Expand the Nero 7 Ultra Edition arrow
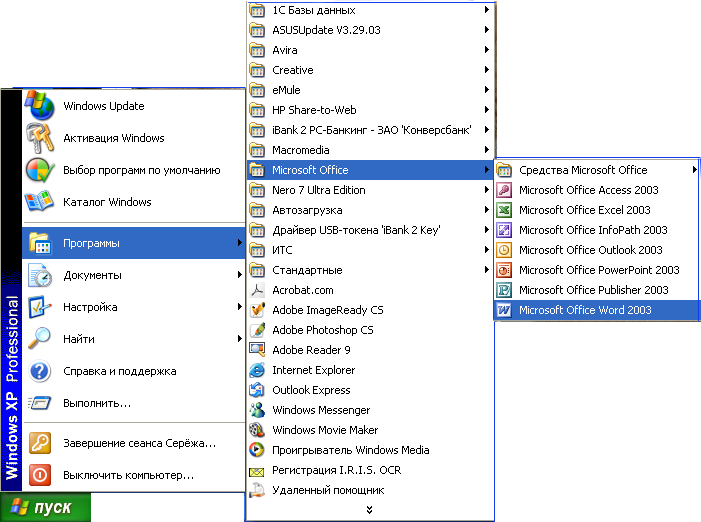 pyautogui.click(x=487, y=190)
